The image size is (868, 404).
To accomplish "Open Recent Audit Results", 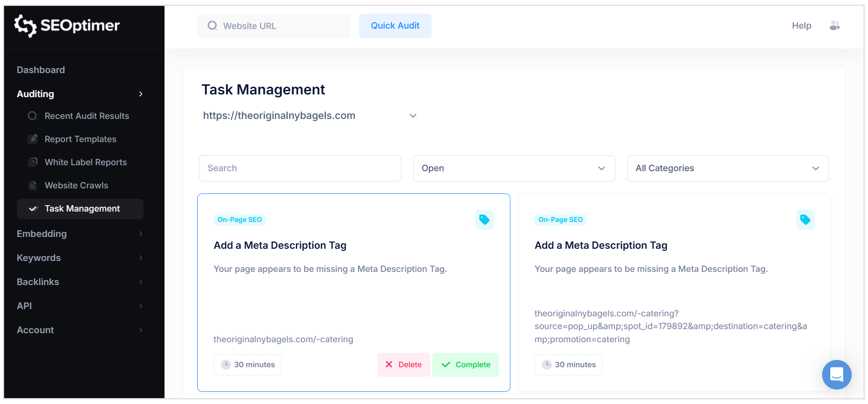I will 87,116.
